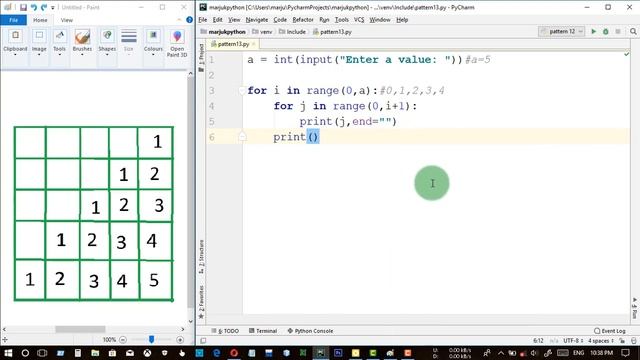Viewport: 640px width, 360px height.
Task: Close the pattern13.py editor tab
Action: (253, 44)
